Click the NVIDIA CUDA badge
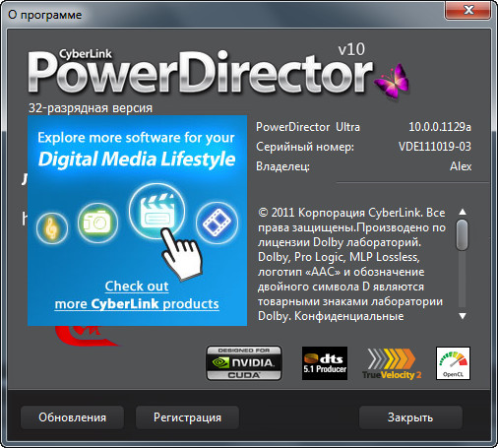Image resolution: width=498 pixels, height=448 pixels. pos(244,363)
